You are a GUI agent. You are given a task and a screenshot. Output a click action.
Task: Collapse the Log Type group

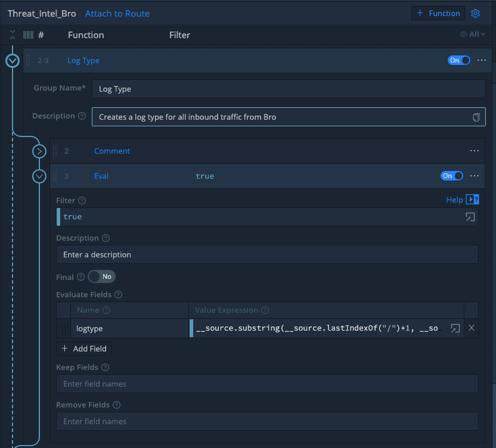pyautogui.click(x=13, y=61)
